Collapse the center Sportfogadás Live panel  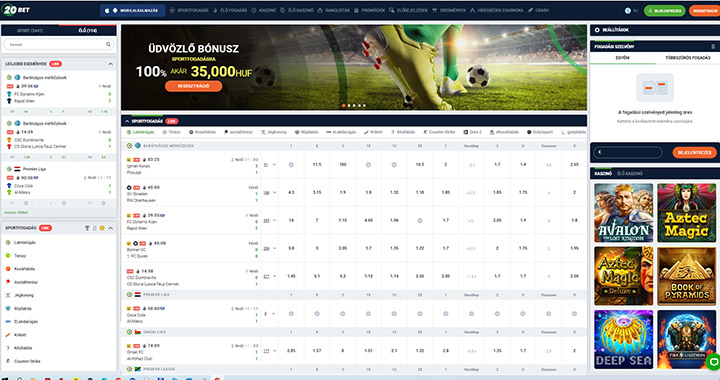127,121
